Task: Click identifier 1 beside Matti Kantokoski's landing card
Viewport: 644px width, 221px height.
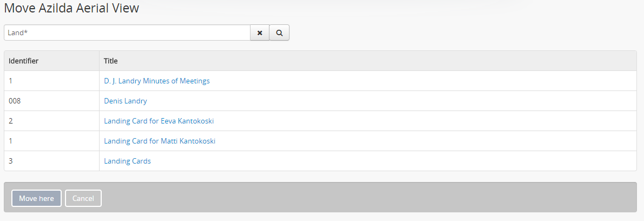Action: pos(11,141)
